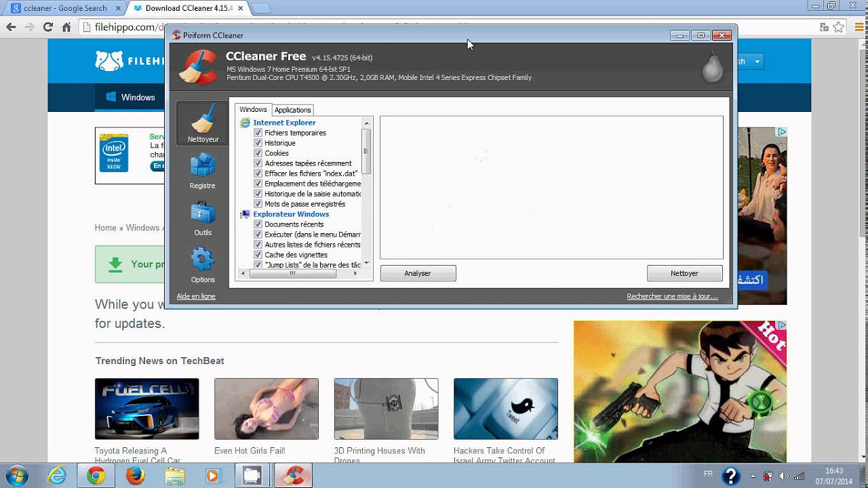Open the Options gear section

click(x=203, y=265)
